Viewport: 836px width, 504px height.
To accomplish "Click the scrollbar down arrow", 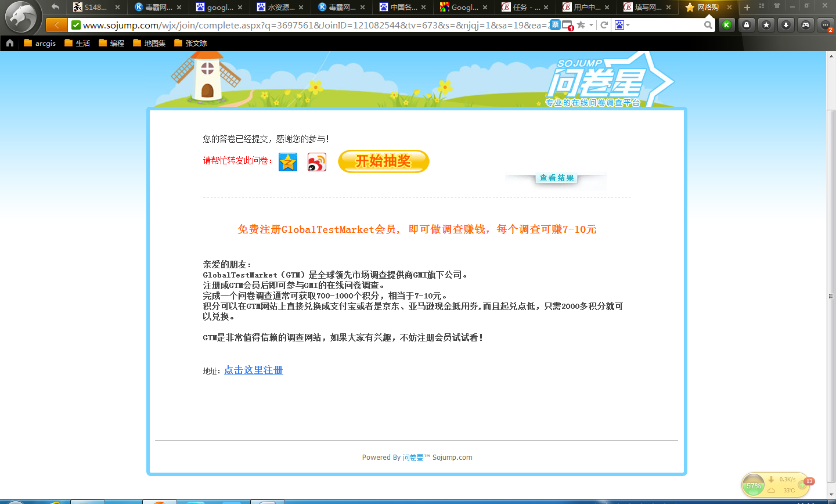I will coord(831,495).
